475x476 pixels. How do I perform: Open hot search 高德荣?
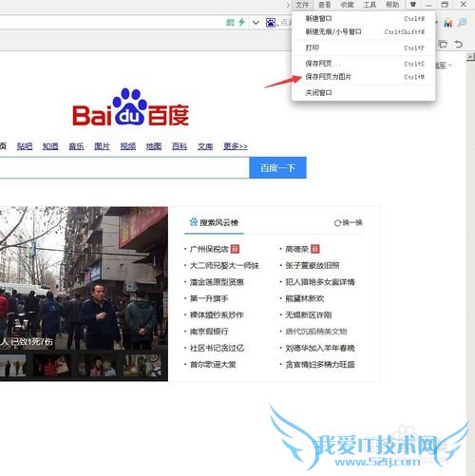click(x=297, y=249)
